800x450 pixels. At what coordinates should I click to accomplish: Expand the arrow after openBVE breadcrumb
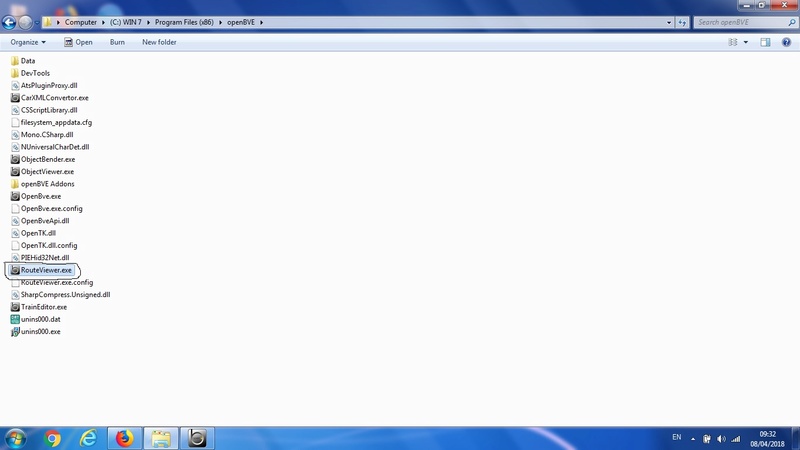pos(262,22)
